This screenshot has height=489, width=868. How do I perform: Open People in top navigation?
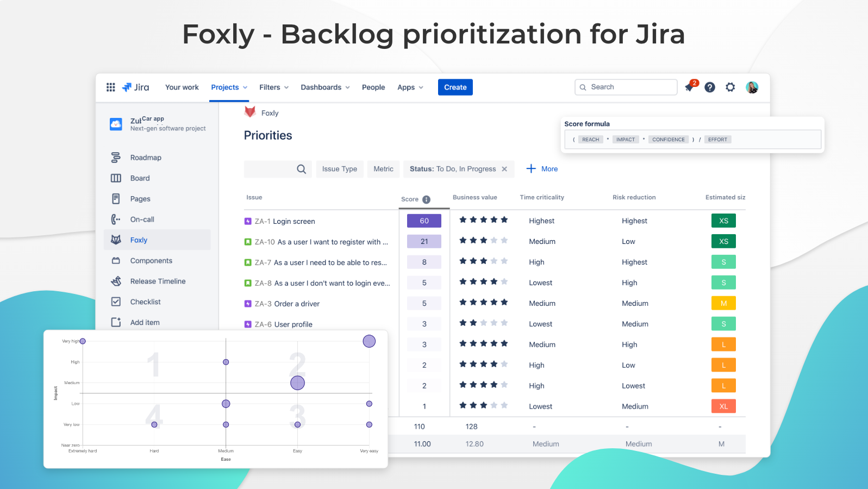point(373,87)
